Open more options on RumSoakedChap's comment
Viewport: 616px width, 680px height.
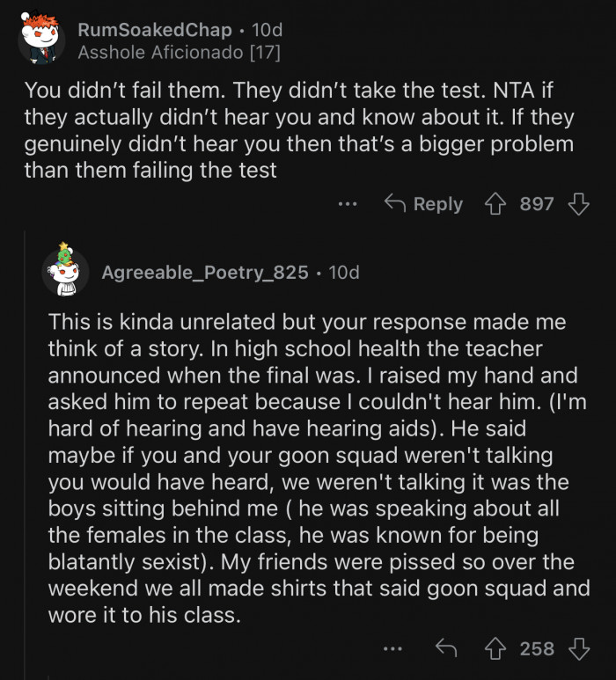point(348,204)
